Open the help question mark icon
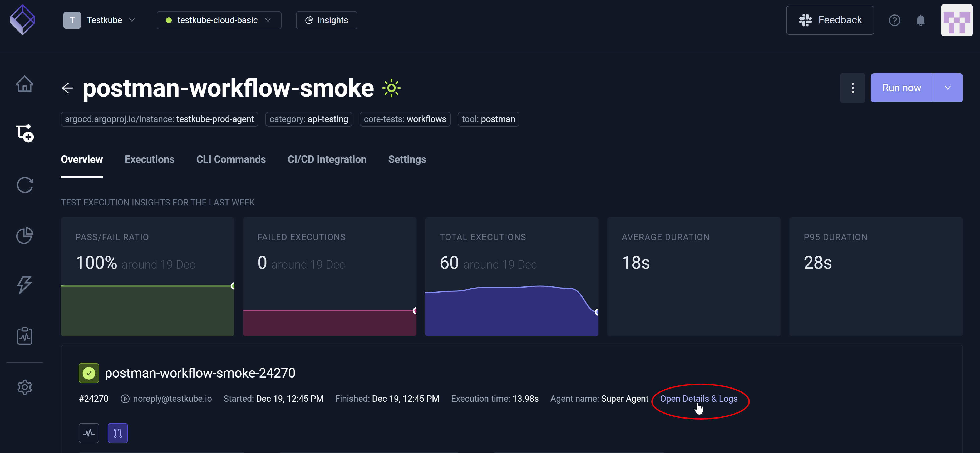The image size is (980, 453). point(894,20)
